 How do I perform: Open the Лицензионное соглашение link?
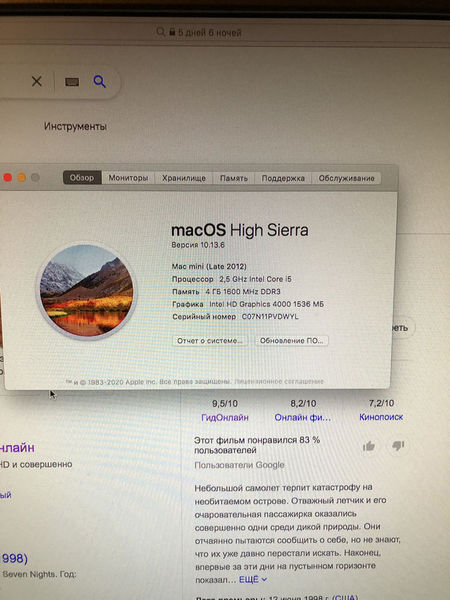coord(279,382)
